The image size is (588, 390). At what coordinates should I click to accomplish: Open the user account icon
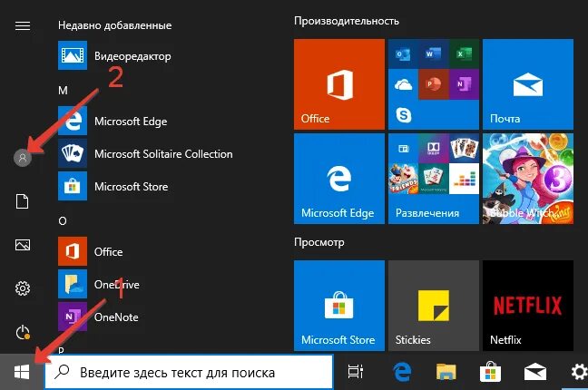[x=23, y=158]
